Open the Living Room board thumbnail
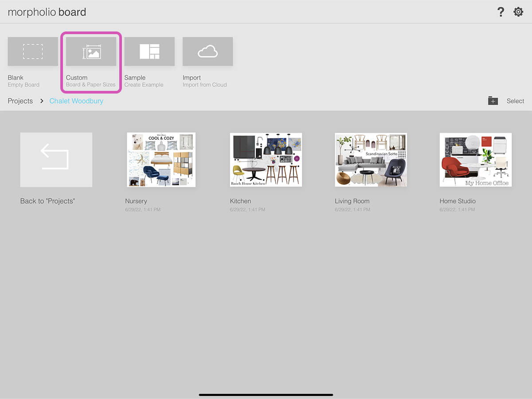The width and height of the screenshot is (532, 399). 371,160
